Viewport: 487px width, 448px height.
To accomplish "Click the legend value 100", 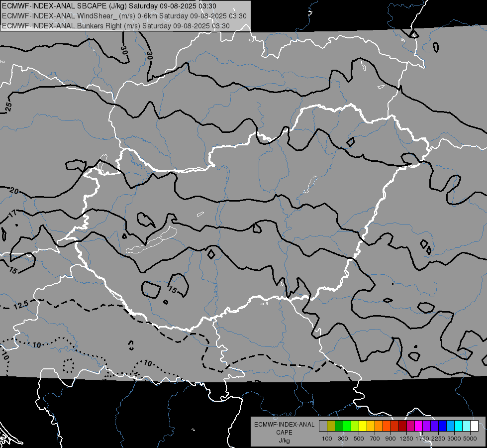I will tap(327, 439).
